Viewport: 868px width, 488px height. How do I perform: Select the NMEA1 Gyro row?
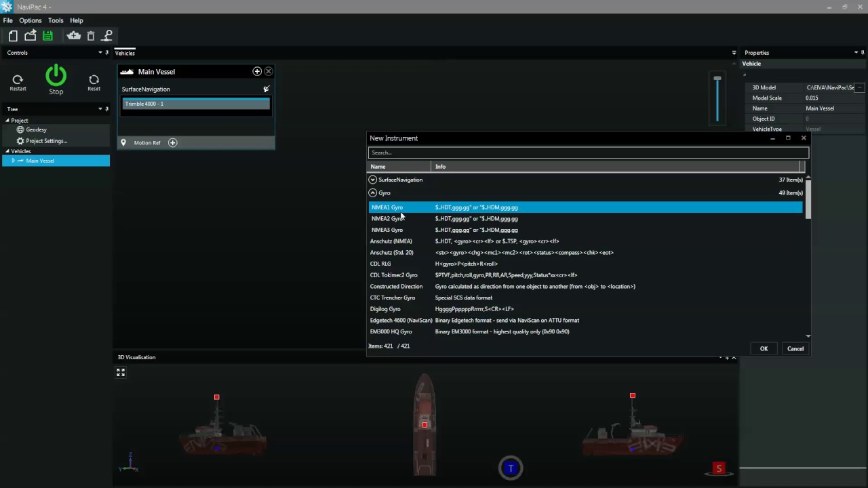pyautogui.click(x=585, y=207)
